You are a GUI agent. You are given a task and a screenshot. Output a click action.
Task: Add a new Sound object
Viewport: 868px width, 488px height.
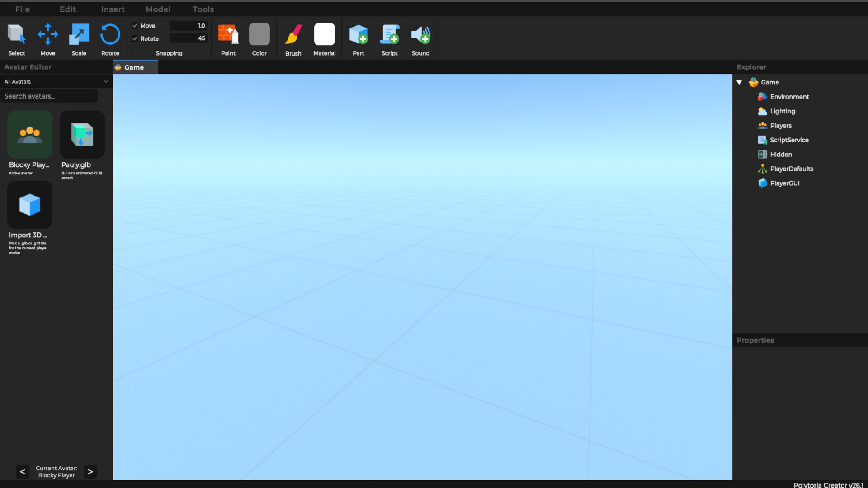pos(420,35)
